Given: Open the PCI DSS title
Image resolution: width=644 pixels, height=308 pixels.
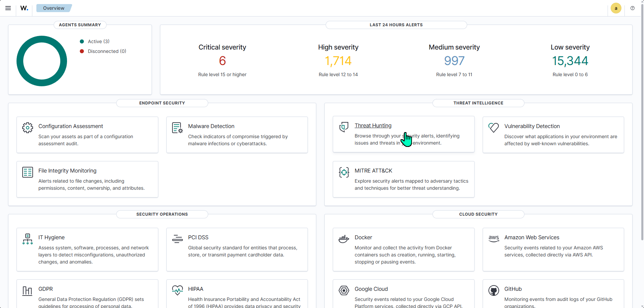Looking at the screenshot, I should coord(198,237).
